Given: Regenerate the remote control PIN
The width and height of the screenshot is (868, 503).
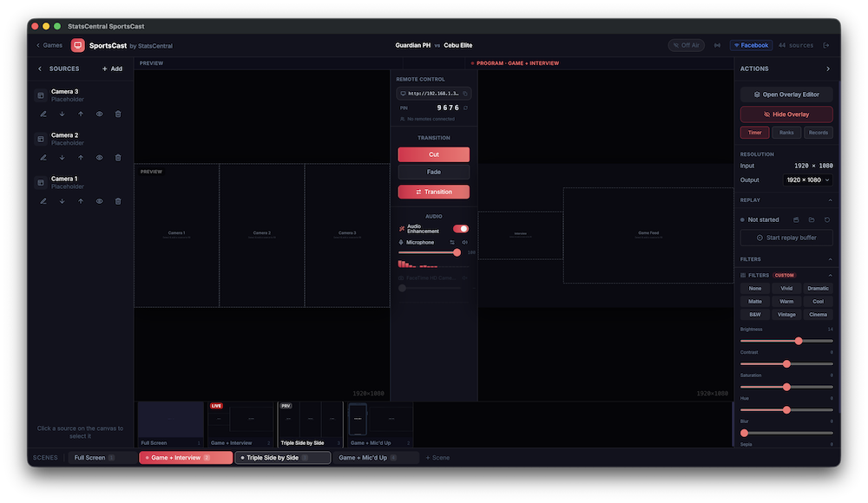Looking at the screenshot, I should pyautogui.click(x=465, y=108).
